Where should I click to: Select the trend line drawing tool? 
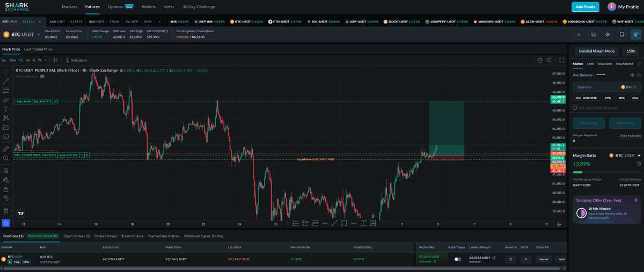click(x=5, y=81)
